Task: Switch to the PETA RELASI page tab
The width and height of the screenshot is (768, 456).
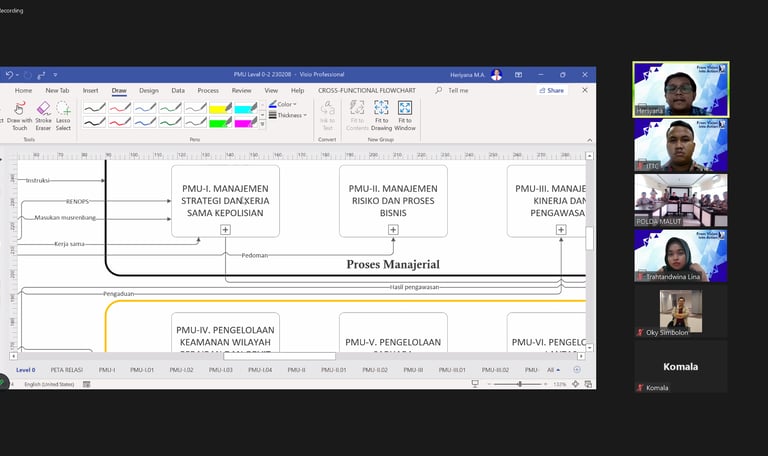Action: coord(67,370)
